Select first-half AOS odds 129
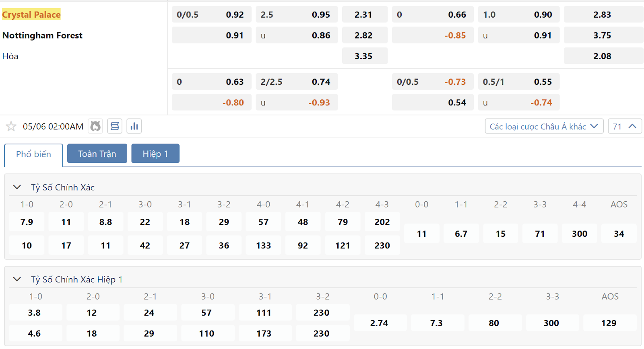 point(610,323)
